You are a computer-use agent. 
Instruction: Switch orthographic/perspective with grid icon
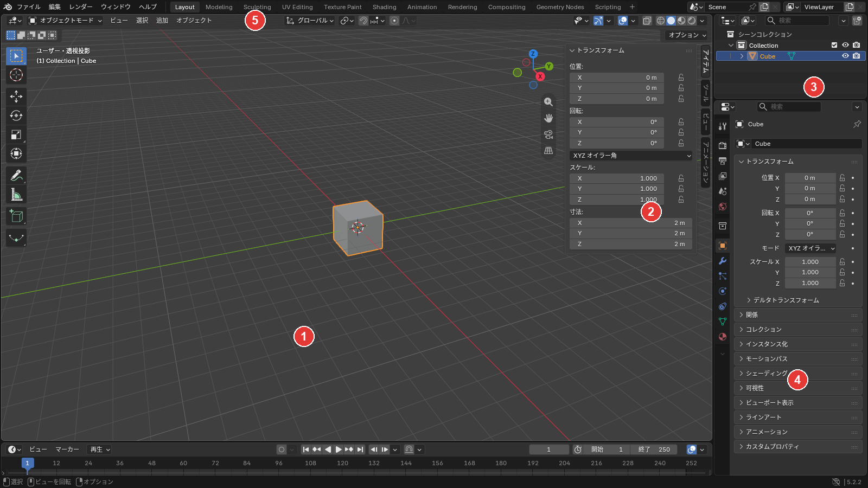(548, 151)
